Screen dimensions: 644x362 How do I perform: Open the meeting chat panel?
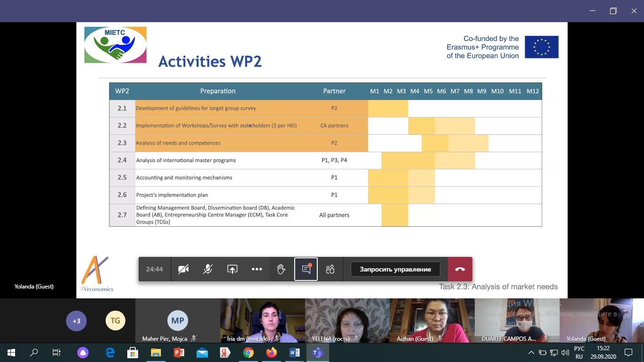point(306,269)
